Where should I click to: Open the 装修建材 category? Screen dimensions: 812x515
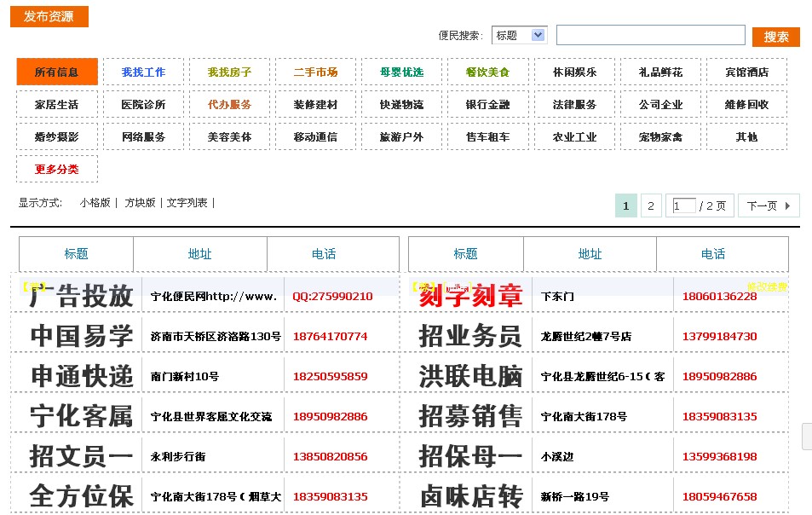click(x=315, y=104)
